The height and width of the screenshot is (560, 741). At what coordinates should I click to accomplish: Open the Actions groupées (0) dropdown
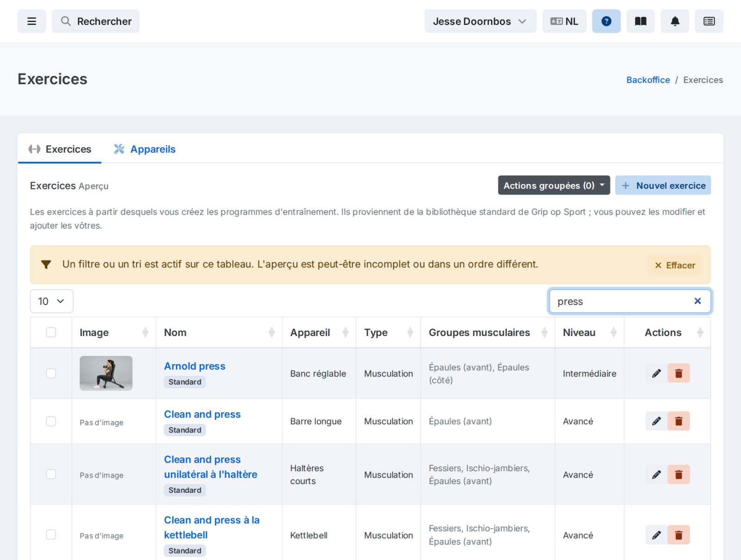554,185
